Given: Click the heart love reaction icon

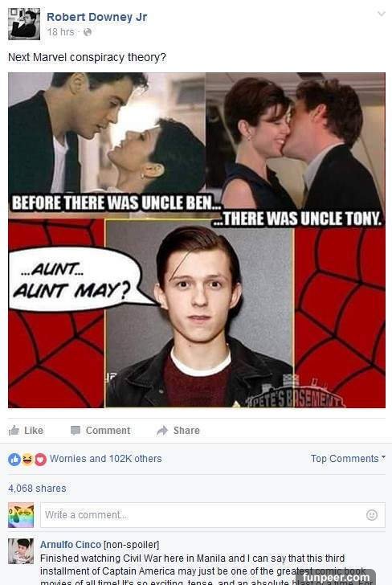Looking at the screenshot, I should coord(40,460).
